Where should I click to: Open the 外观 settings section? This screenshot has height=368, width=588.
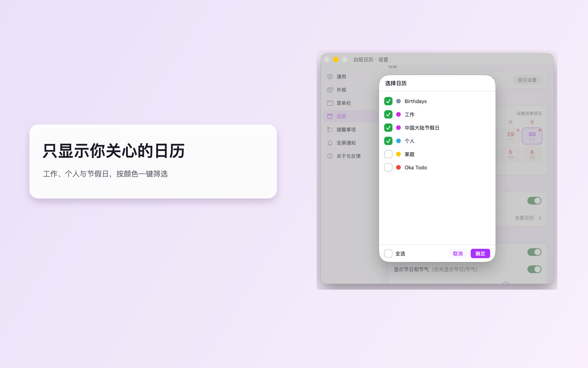coord(351,90)
